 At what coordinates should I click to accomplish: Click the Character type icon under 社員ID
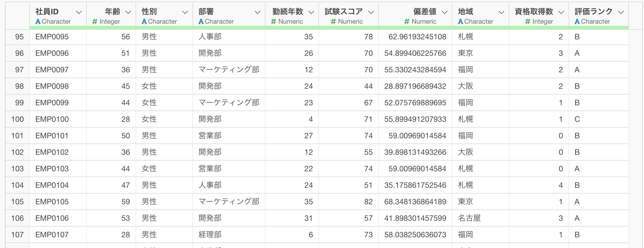coord(38,21)
